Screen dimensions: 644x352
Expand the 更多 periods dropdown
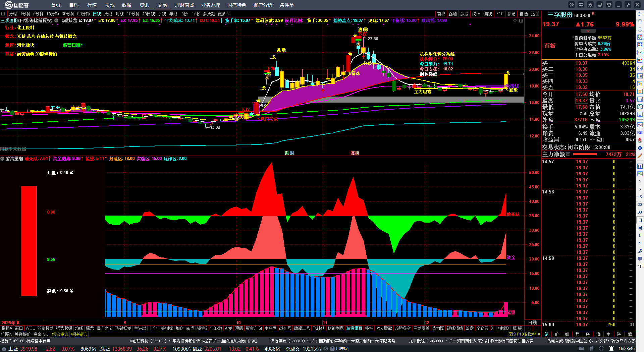223,14
